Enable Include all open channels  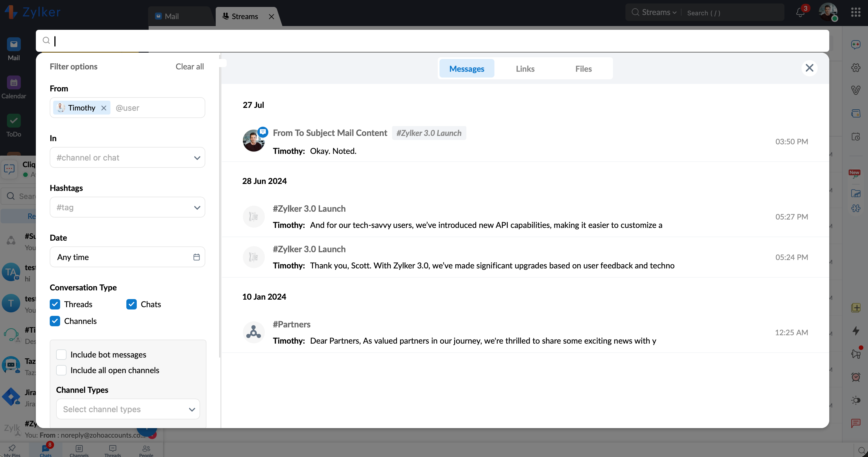click(61, 371)
